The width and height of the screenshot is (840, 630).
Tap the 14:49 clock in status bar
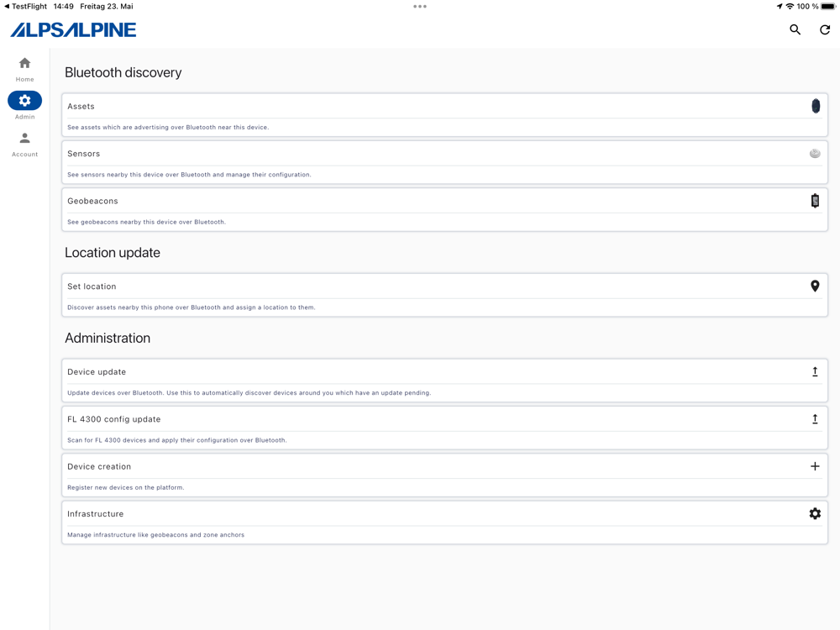point(63,7)
